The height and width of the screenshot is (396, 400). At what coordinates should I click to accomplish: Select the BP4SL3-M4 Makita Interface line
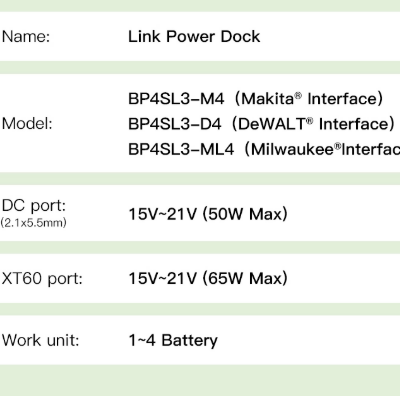pos(256,99)
